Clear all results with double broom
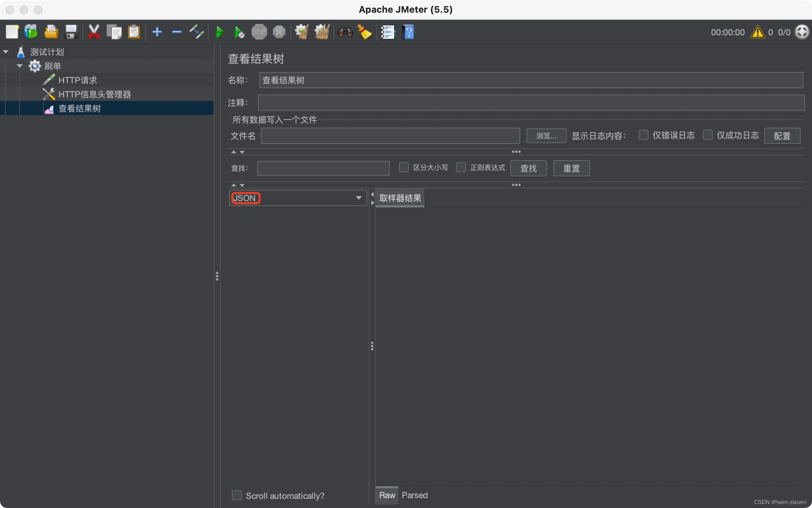Screen dimensions: 812x508 322,32
